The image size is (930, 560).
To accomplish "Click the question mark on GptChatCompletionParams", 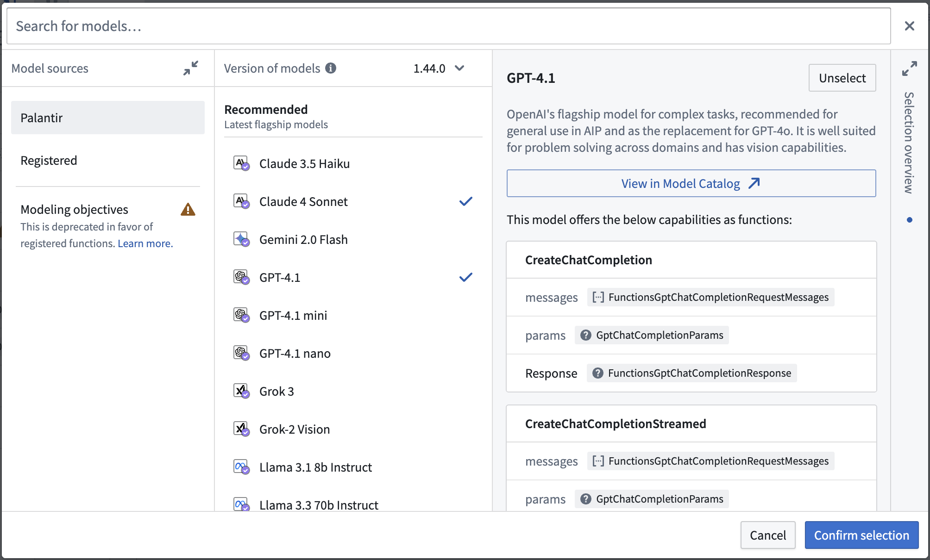I will coord(586,335).
